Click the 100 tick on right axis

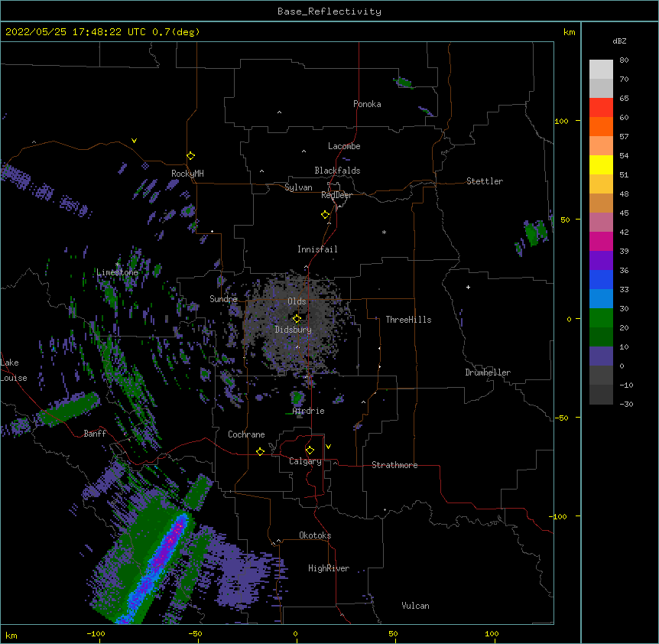(x=561, y=121)
